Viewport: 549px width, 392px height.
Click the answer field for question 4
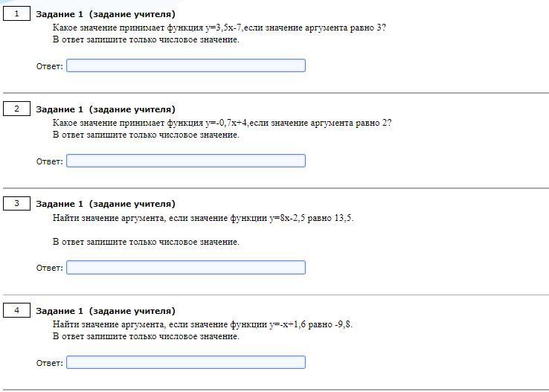[185, 362]
